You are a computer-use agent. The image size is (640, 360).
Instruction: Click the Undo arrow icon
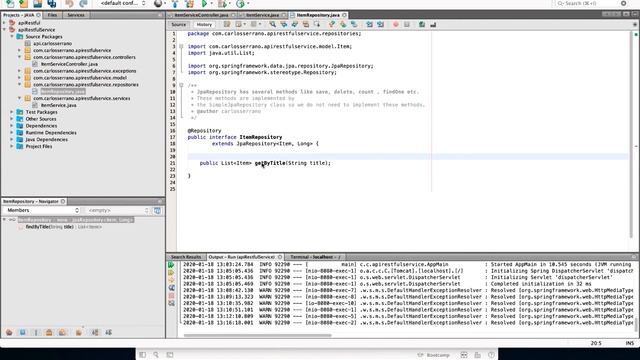coord(69,4)
